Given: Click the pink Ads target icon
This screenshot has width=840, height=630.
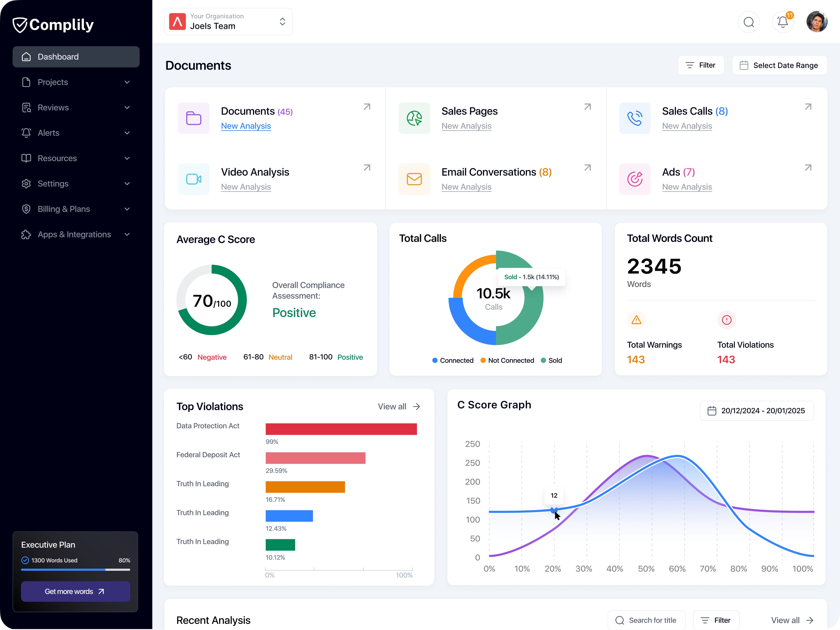Looking at the screenshot, I should pyautogui.click(x=635, y=179).
